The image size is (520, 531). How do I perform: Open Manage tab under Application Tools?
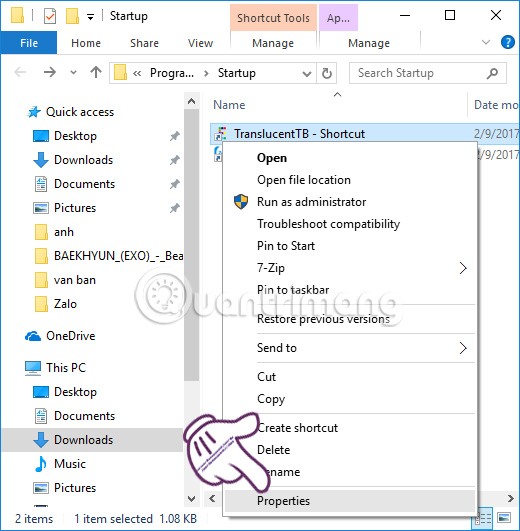(369, 43)
